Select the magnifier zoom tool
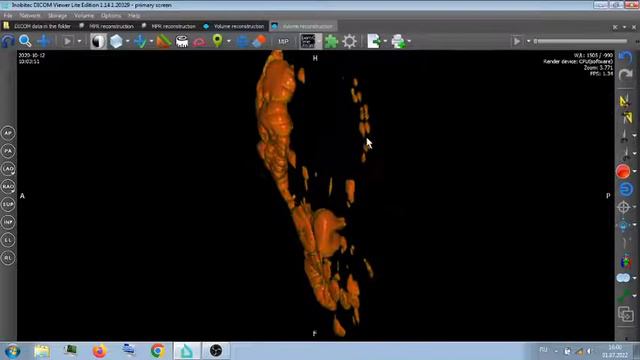The height and width of the screenshot is (360, 640). 25,41
